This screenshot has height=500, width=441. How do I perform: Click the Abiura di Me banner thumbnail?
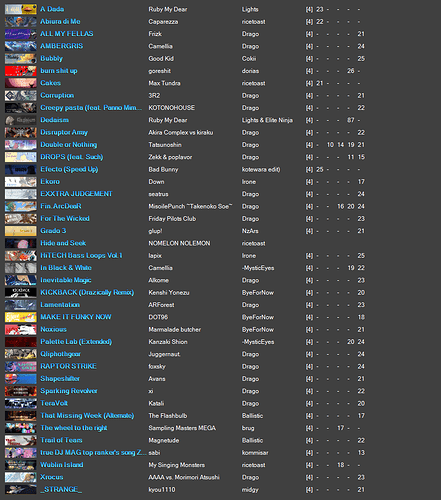pos(21,22)
